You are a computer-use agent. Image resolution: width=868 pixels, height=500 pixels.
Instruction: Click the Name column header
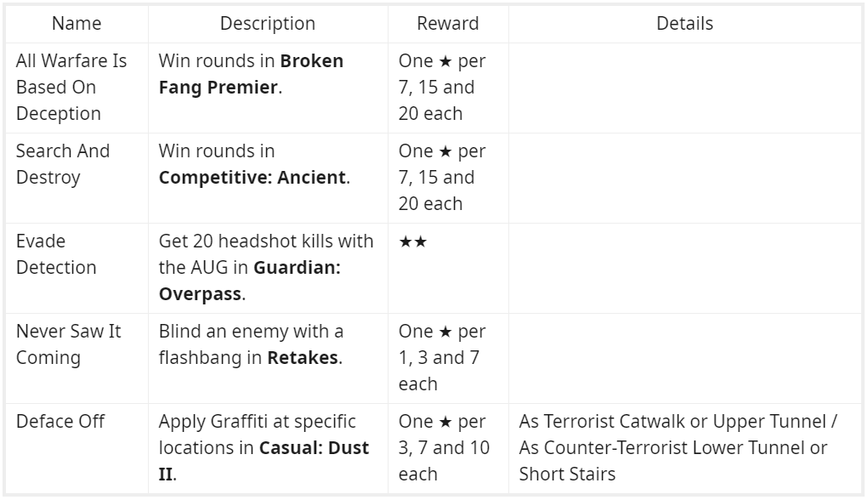[x=76, y=24]
